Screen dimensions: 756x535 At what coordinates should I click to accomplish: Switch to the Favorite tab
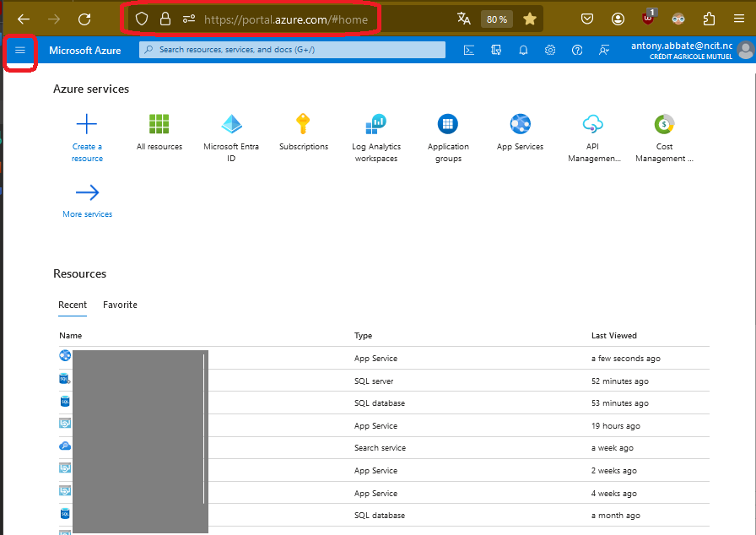(x=120, y=305)
